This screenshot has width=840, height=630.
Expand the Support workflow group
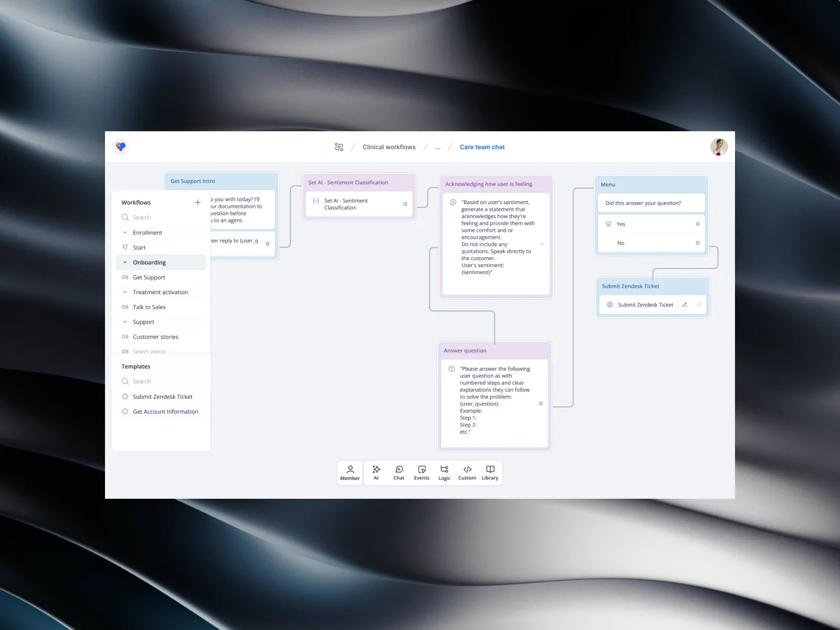point(125,322)
